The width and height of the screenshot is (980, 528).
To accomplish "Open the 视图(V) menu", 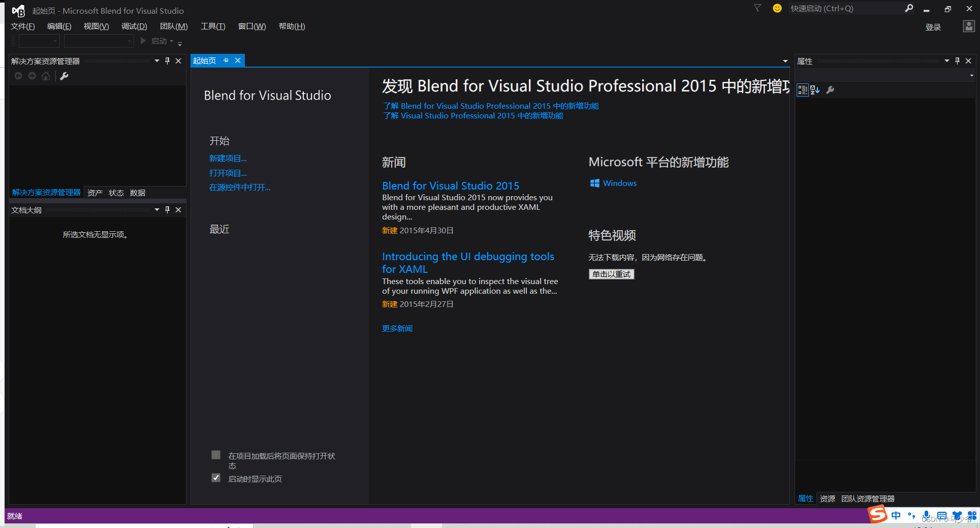I will click(x=96, y=26).
